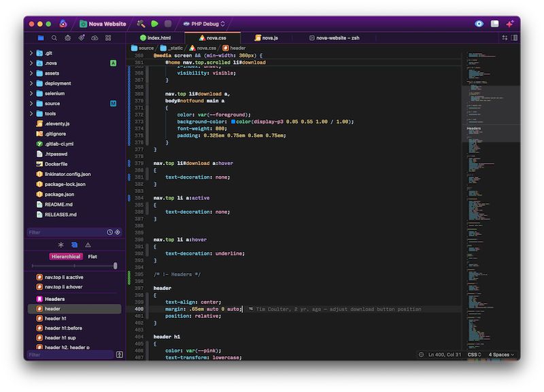
Task: Toggle the warning triangle filter in symbols panel
Action: point(88,245)
